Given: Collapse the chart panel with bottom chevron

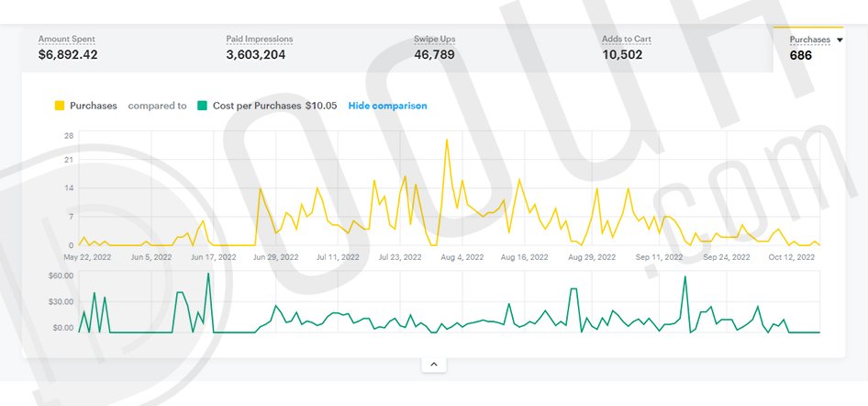Looking at the screenshot, I should (434, 365).
